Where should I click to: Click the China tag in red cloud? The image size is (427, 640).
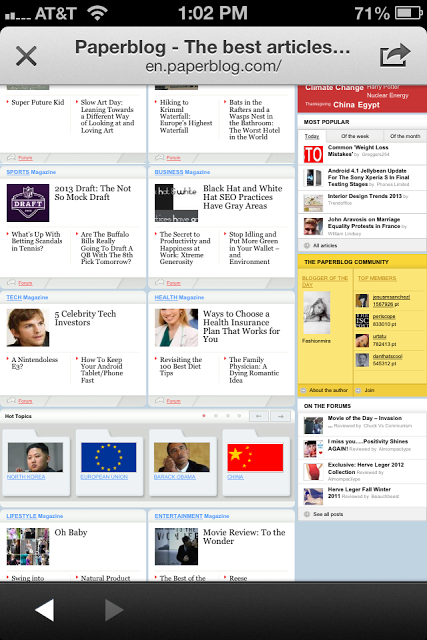pyautogui.click(x=344, y=105)
